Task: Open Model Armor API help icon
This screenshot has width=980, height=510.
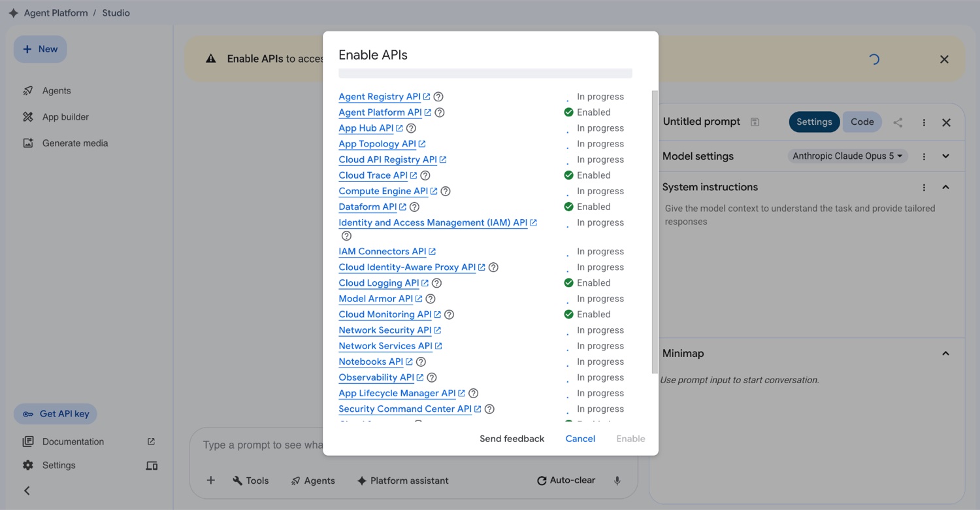Action: tap(431, 299)
